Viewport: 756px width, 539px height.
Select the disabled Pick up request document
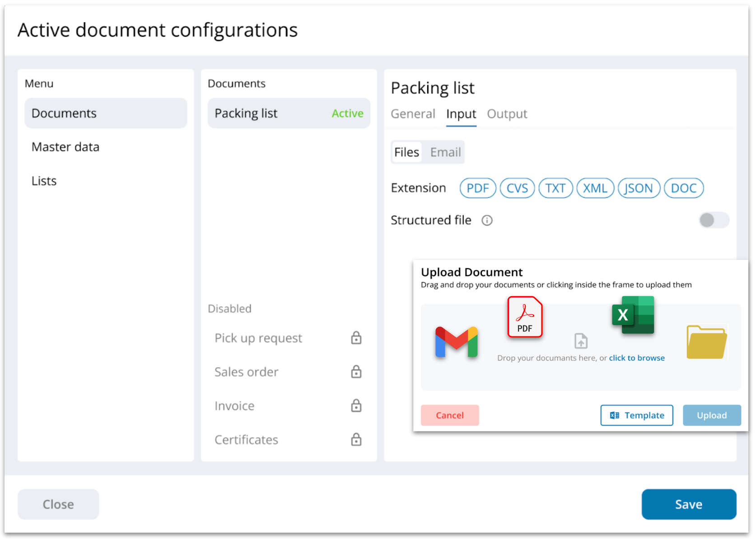[289, 338]
